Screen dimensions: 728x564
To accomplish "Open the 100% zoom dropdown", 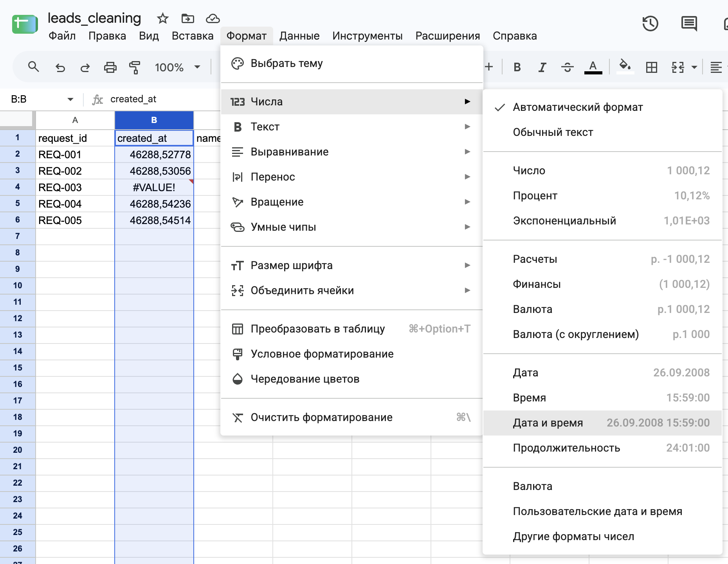I will (178, 67).
